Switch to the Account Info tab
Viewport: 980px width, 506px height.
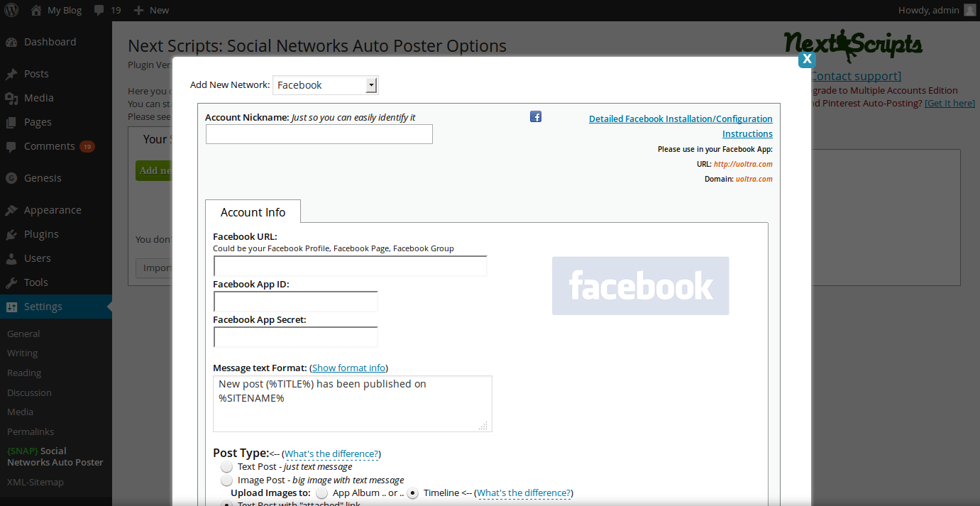coord(253,212)
